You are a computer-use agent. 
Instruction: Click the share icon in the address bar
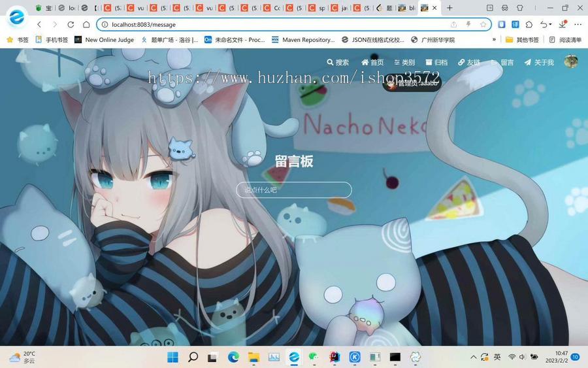453,24
